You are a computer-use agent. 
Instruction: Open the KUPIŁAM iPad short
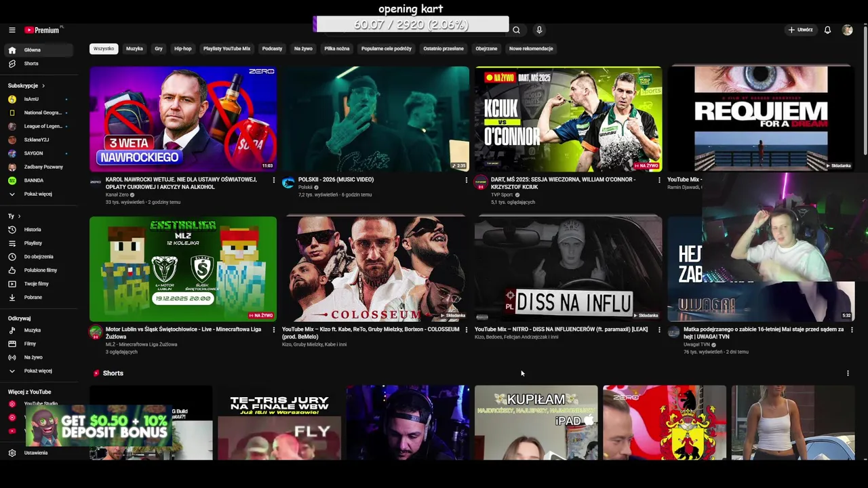click(536, 423)
